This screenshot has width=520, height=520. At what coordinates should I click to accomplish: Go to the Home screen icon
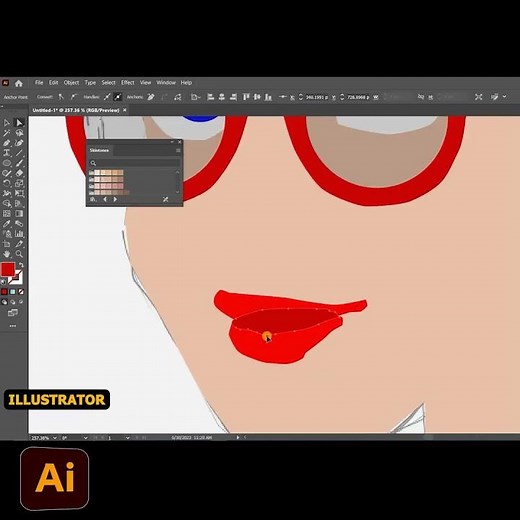point(19,83)
